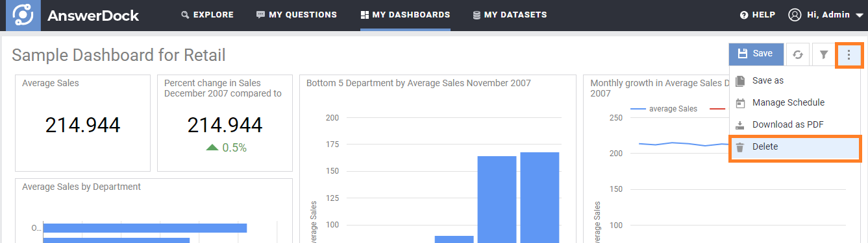The height and width of the screenshot is (243, 868).
Task: Click the Help question mark icon
Action: tap(745, 15)
